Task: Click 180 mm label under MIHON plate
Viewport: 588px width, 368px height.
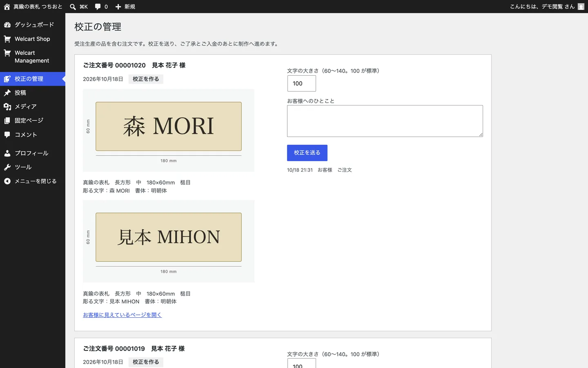Action: click(x=169, y=272)
